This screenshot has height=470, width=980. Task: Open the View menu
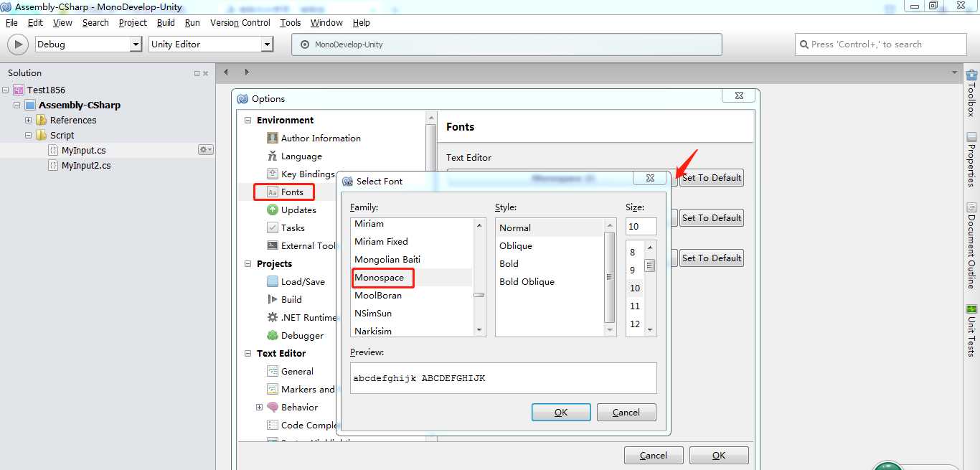coord(62,22)
